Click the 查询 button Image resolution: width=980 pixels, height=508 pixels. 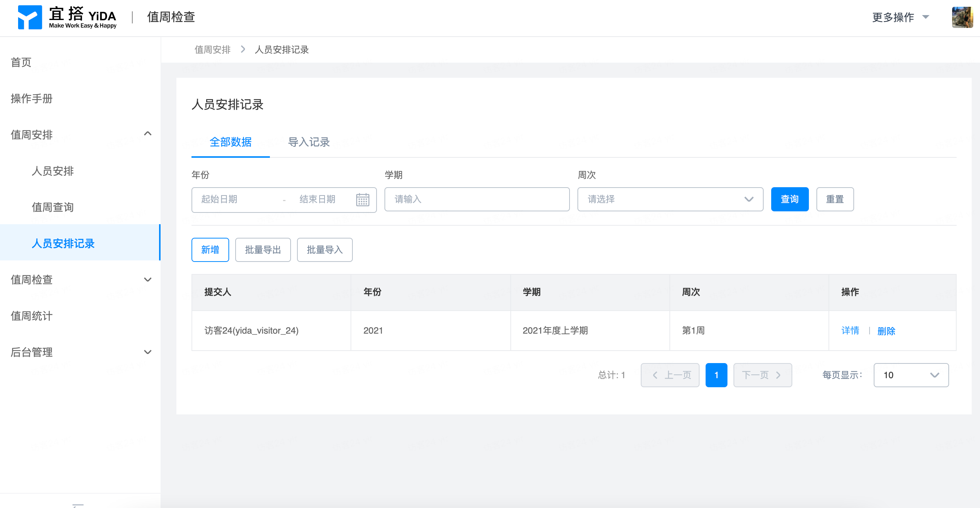click(x=789, y=199)
